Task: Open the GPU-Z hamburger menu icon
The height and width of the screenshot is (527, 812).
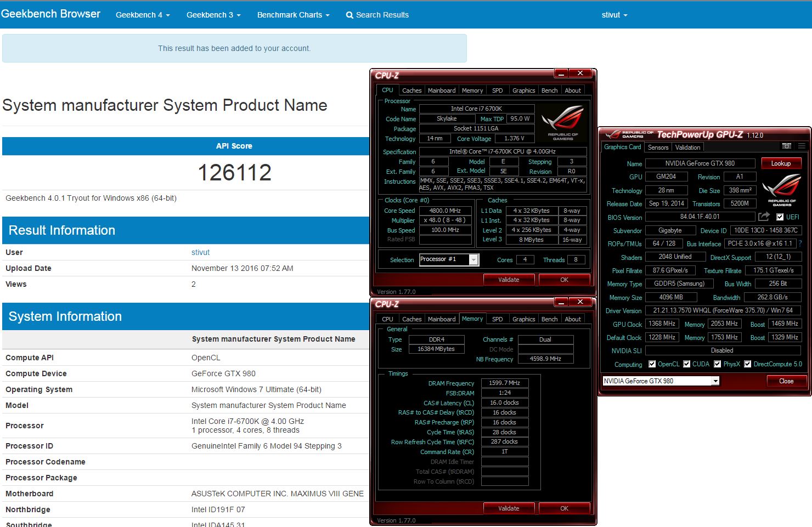Action: [802, 146]
